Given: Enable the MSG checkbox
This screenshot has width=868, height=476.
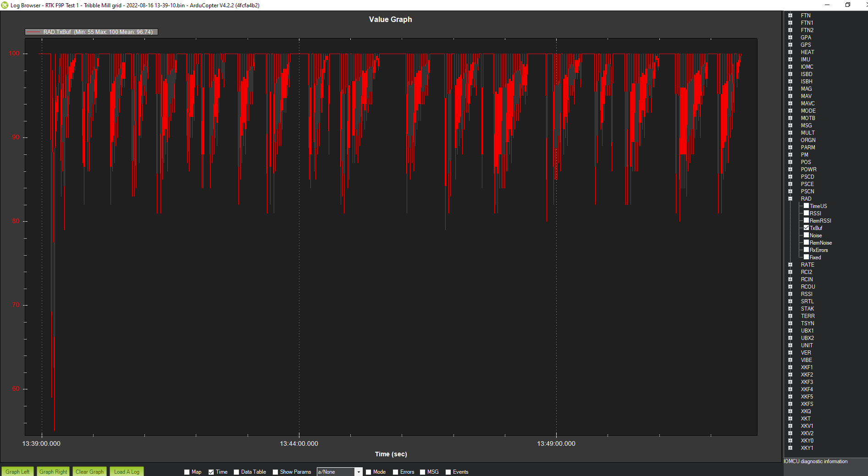Looking at the screenshot, I should coord(422,472).
